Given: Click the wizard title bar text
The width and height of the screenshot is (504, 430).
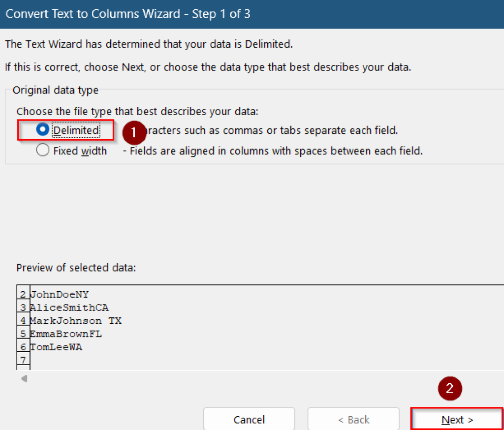Looking at the screenshot, I should 127,14.
